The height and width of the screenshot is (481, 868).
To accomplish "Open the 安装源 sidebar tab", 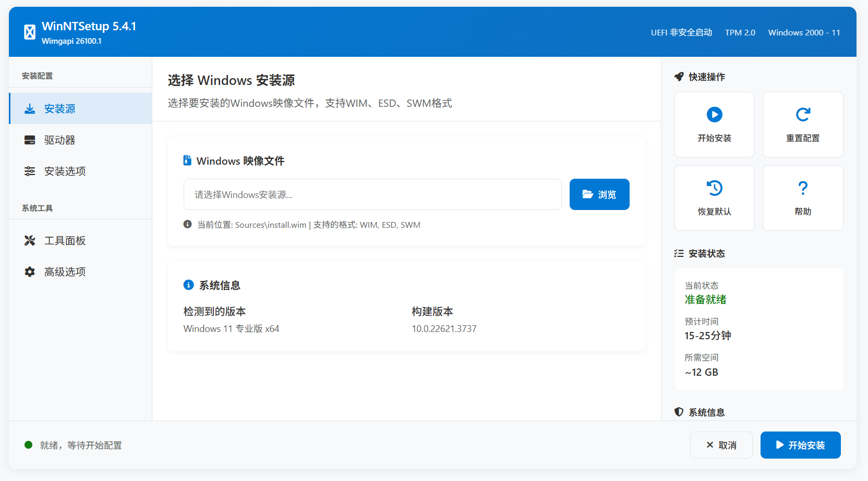I will coord(80,108).
